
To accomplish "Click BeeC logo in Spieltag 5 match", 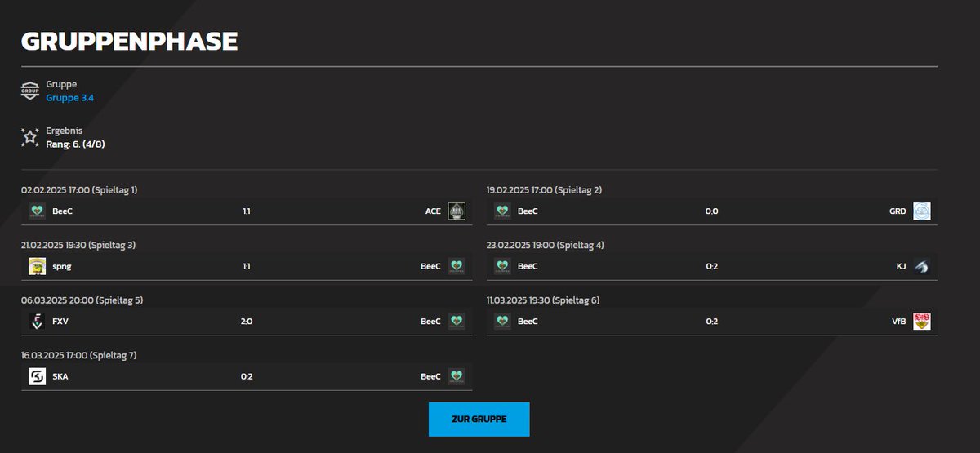I will [457, 321].
